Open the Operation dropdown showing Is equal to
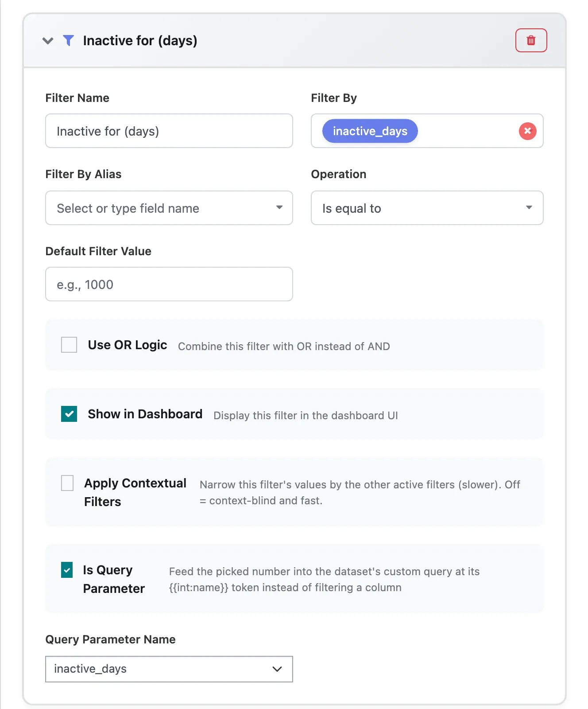This screenshot has width=588, height=709. coord(427,208)
